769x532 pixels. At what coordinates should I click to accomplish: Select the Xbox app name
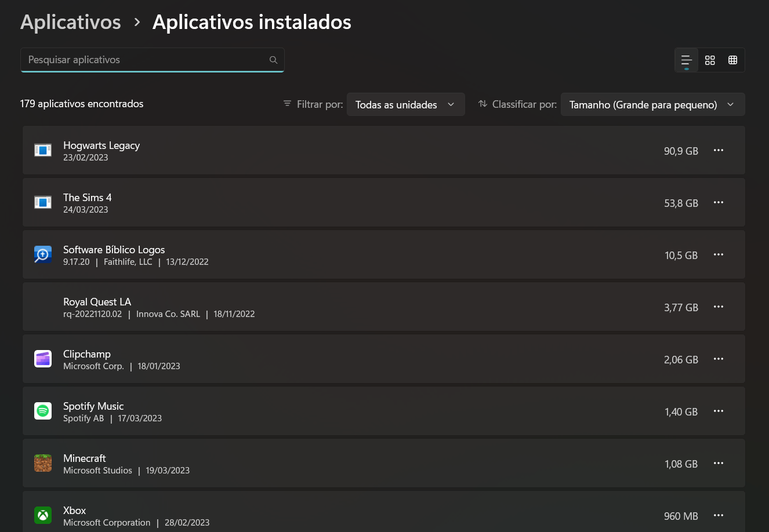(x=75, y=511)
